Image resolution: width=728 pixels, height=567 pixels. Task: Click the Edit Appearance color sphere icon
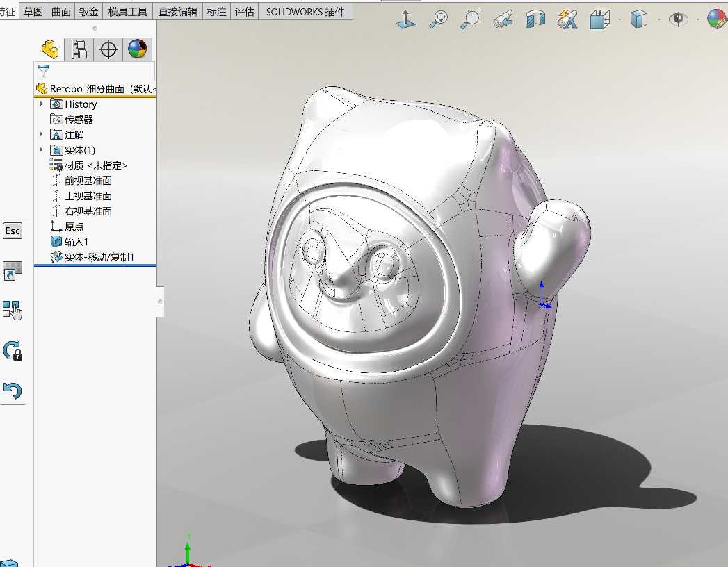[x=718, y=19]
